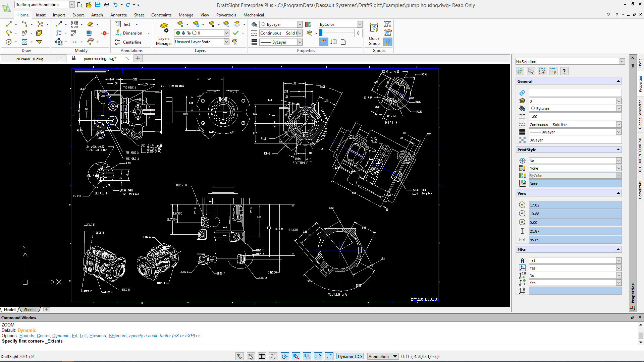Click the Previous option link in command window
This screenshot has width=644, height=362.
(98, 336)
